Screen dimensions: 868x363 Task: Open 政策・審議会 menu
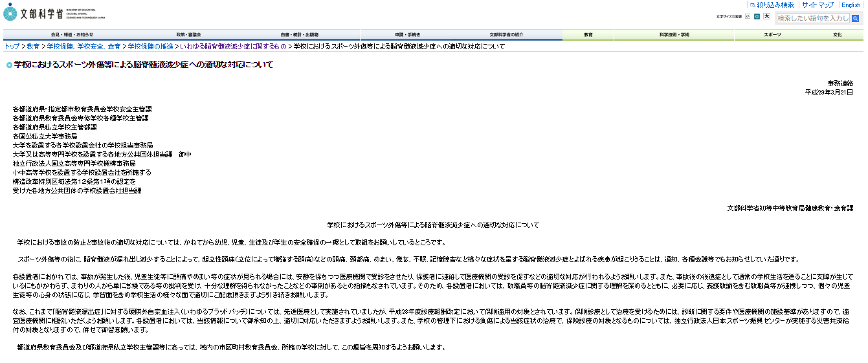coord(188,35)
